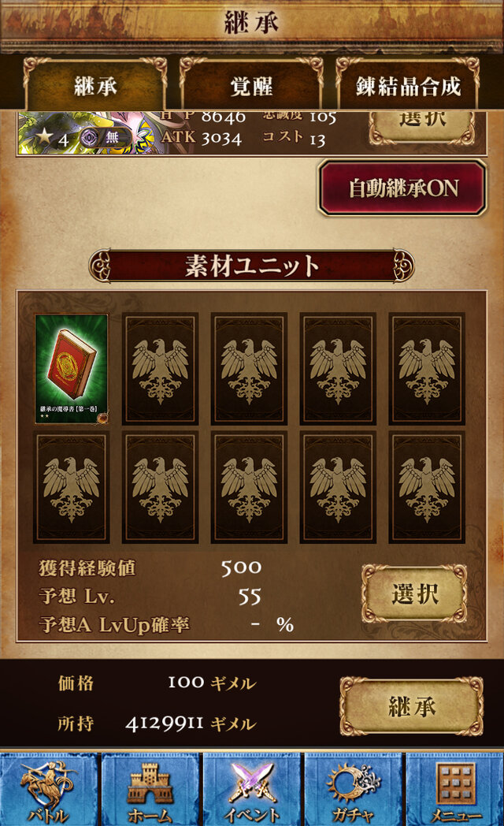Tap the base unit portrait thumbnail
504x826 pixels.
(x=87, y=132)
